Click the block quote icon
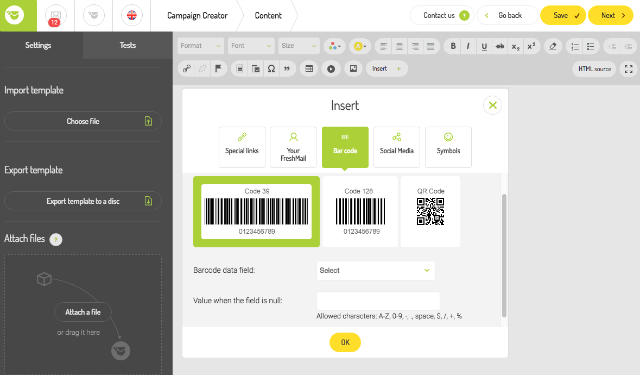This screenshot has width=640, height=375. tap(287, 69)
